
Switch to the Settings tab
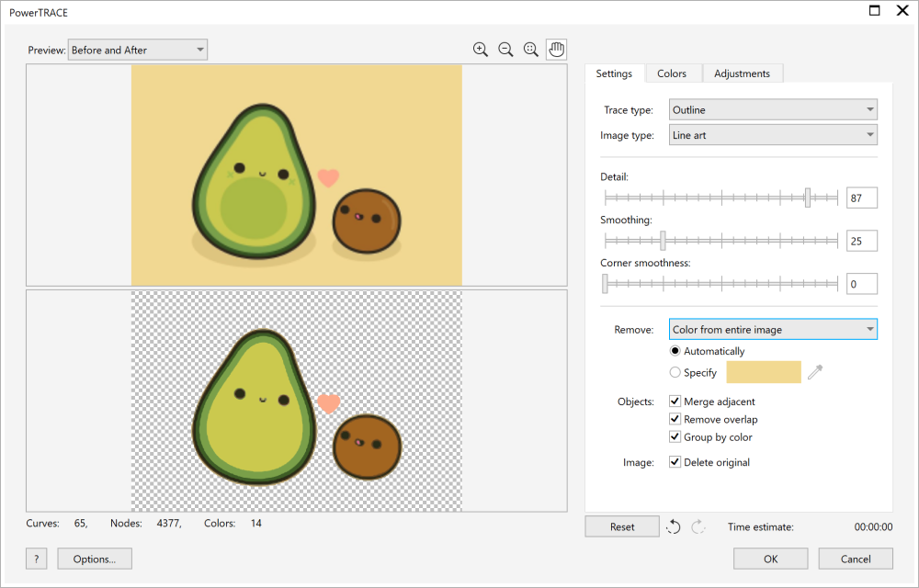[x=614, y=73]
